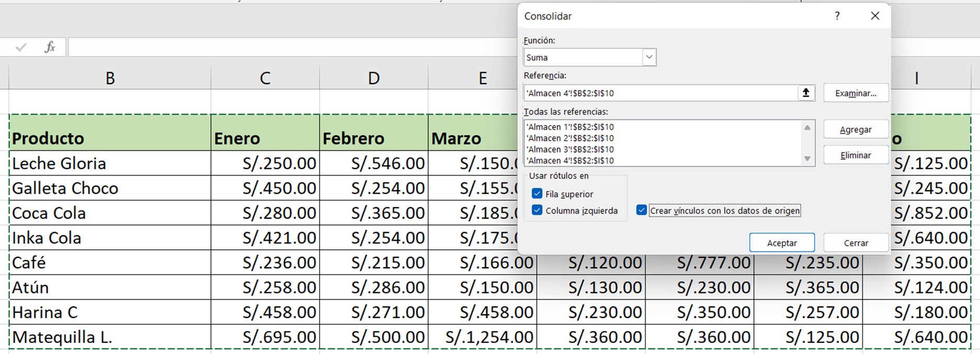Toggle the Fila superior checkbox

click(x=537, y=194)
